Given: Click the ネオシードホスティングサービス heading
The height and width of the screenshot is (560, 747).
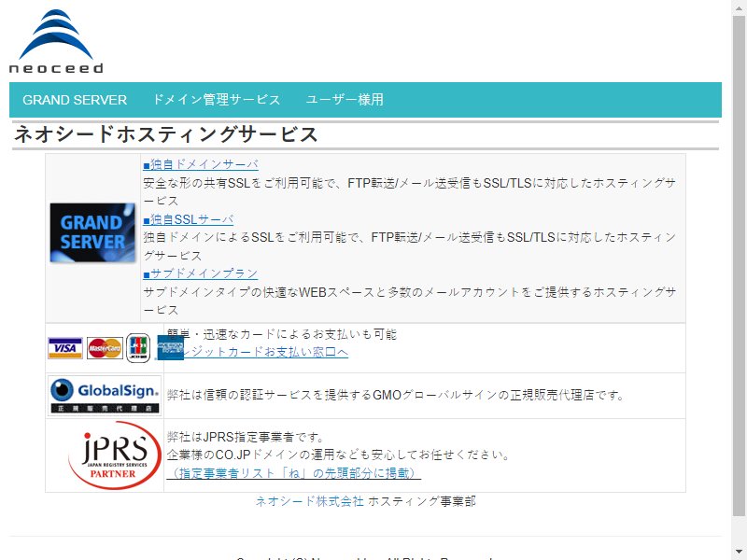Looking at the screenshot, I should click(166, 134).
